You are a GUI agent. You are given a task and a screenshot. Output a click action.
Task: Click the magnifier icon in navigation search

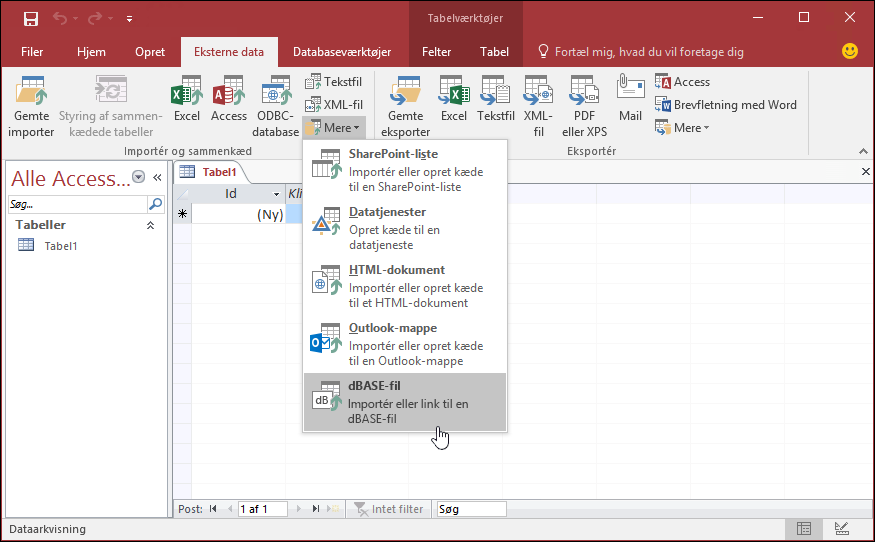click(156, 204)
